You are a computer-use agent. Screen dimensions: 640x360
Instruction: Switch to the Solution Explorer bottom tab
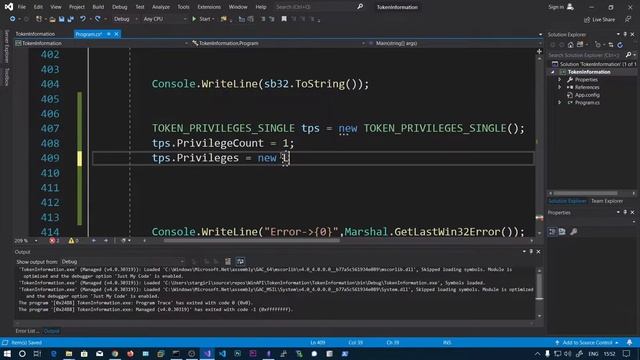point(567,201)
